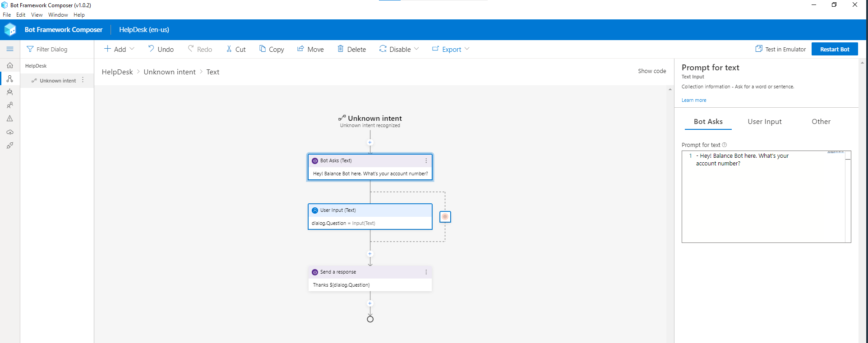Move the selected action
The width and height of the screenshot is (868, 343).
(310, 49)
